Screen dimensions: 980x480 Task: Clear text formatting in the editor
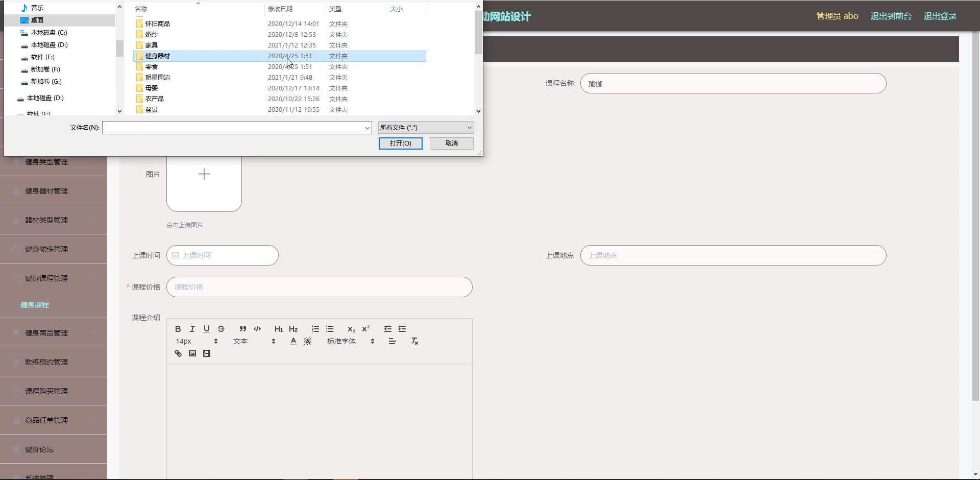[x=414, y=341]
